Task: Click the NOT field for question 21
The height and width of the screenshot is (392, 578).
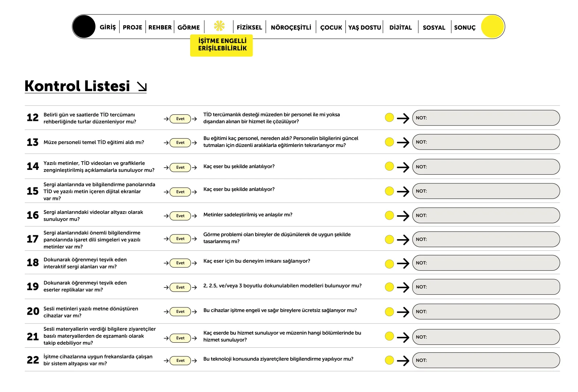Action: [486, 337]
